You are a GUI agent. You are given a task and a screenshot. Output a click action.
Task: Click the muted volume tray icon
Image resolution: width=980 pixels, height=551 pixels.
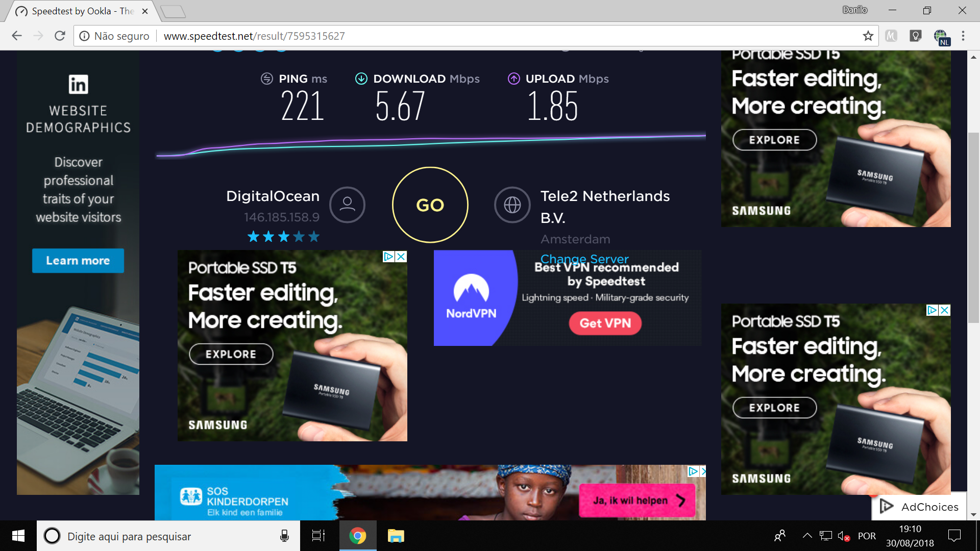pos(843,536)
